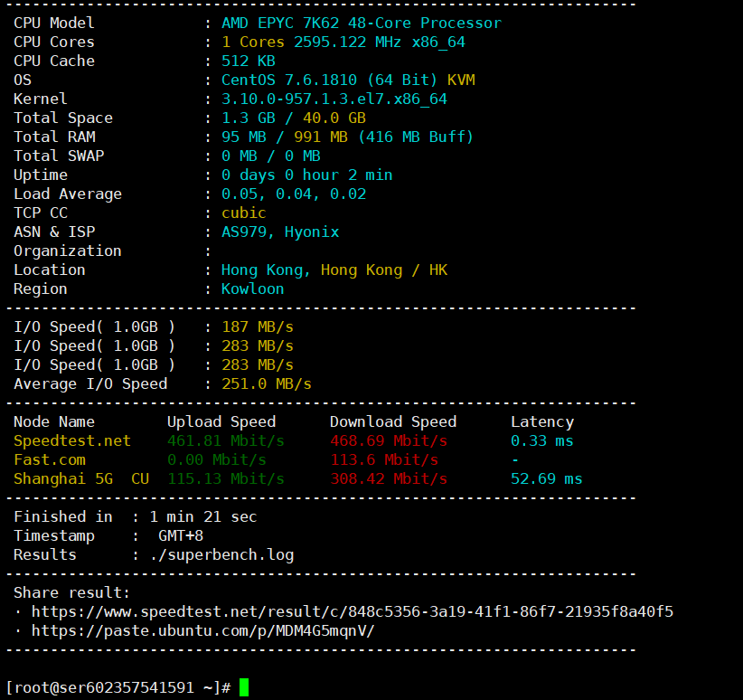Click the root shell prompt text
The width and height of the screenshot is (743, 700).
(118, 687)
